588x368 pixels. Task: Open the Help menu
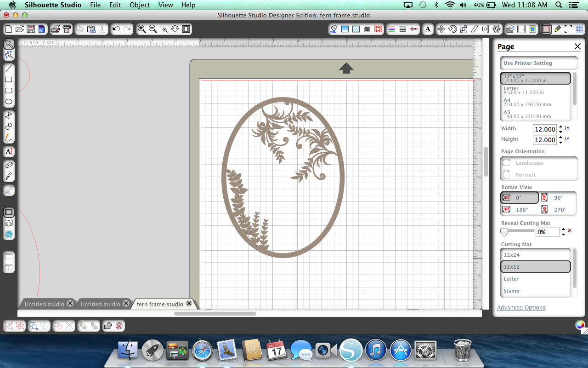coord(188,5)
